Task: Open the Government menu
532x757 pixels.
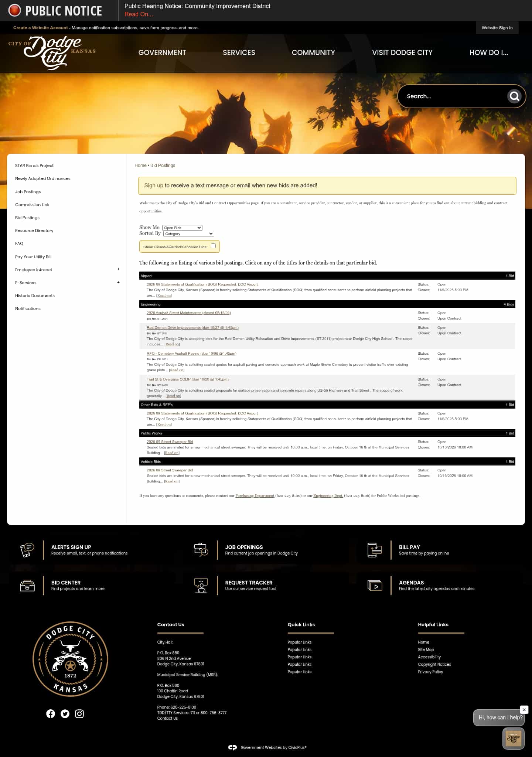Action: [162, 52]
